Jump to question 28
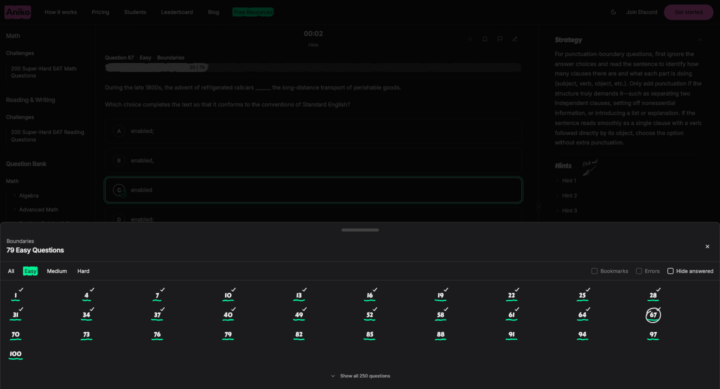Viewport: 720px width, 389px height. pos(653,295)
